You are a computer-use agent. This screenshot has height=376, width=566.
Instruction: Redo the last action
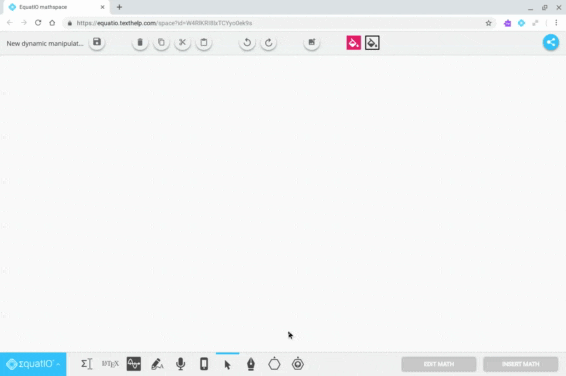(x=269, y=43)
